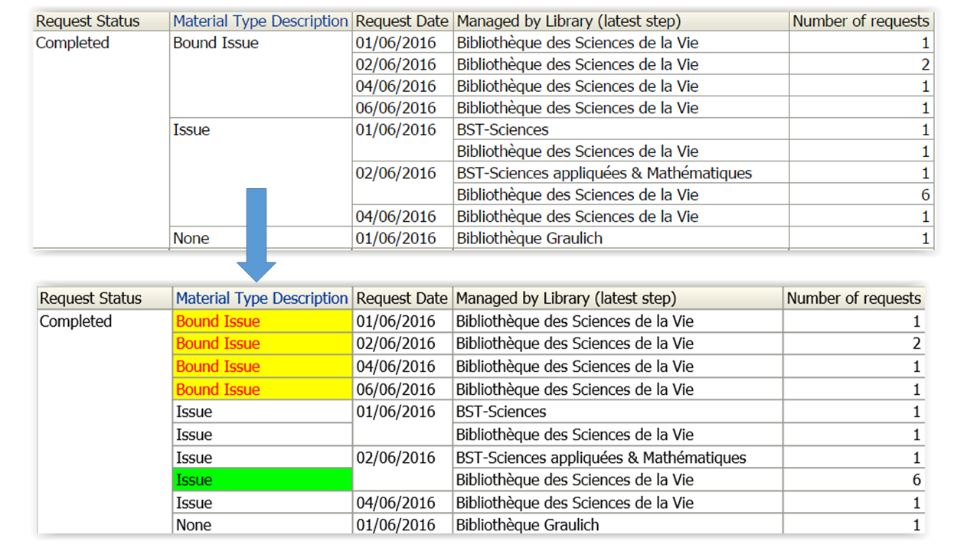Viewport: 980px width, 551px height.
Task: Sort by the Request Date header in the bottom table
Action: 402,298
